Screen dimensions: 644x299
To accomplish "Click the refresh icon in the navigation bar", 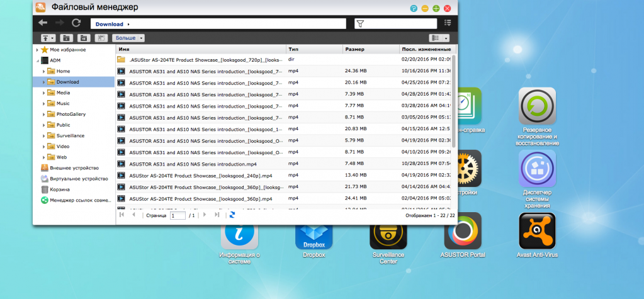I will point(76,23).
